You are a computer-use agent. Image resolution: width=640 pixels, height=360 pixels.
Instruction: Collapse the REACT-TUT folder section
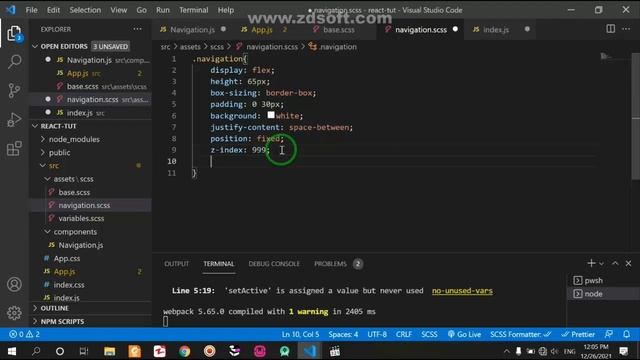[x=35, y=126]
